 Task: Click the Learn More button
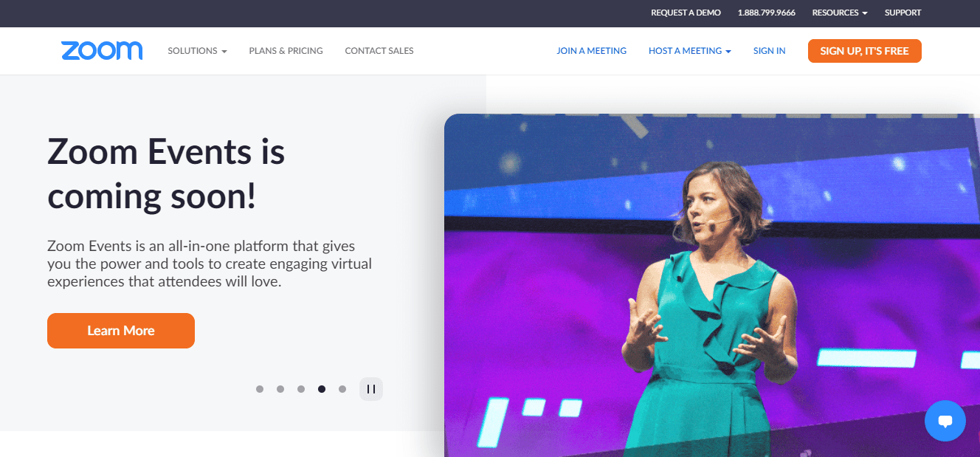[121, 331]
